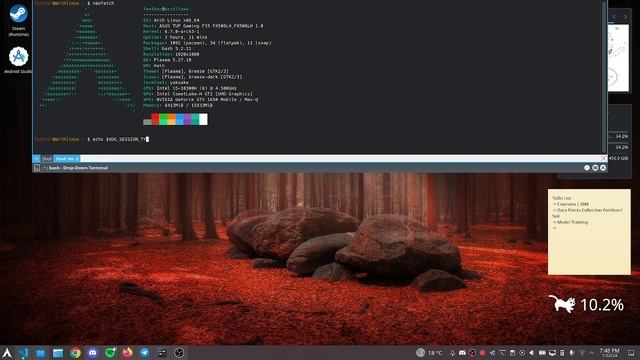This screenshot has height=360, width=640.
Task: Click the background window next arrow
Action: (625, 17)
